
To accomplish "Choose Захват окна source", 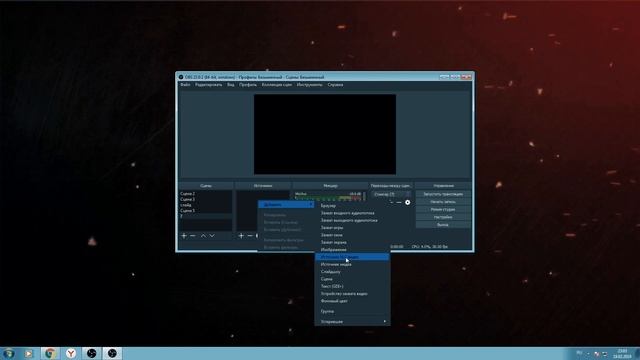I will [x=352, y=235].
